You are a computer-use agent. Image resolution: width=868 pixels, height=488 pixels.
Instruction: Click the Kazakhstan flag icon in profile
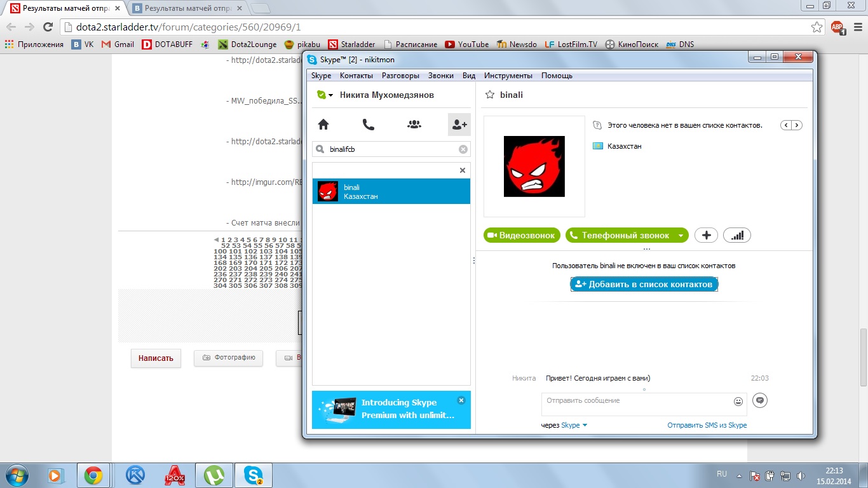click(598, 146)
